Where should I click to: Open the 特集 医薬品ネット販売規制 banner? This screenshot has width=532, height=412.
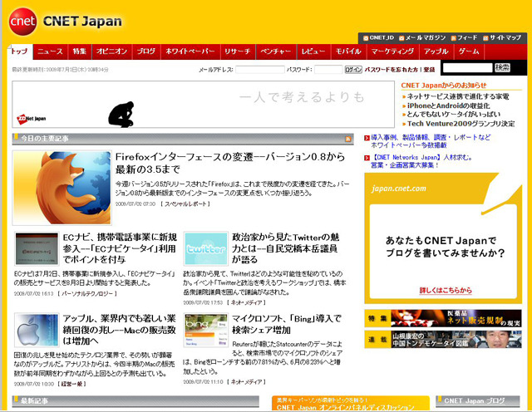point(443,318)
